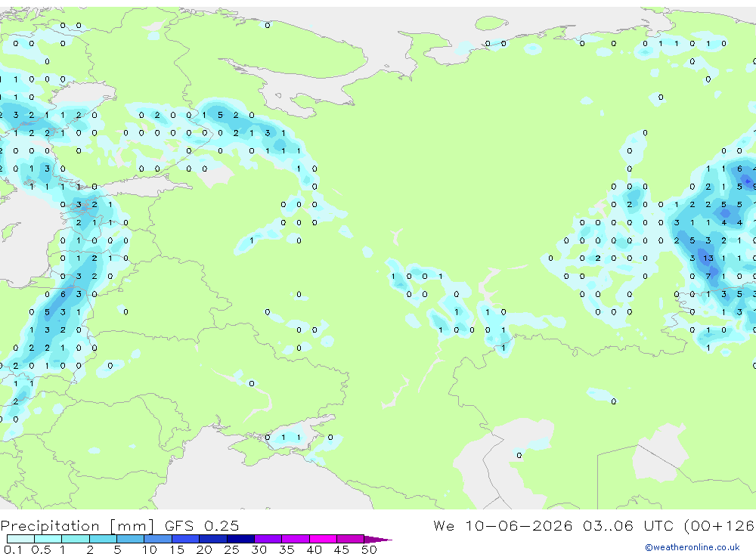Screen dimensions: 756x554
Task: Click the legend swatch between 1 and 2
Action: pos(75,539)
